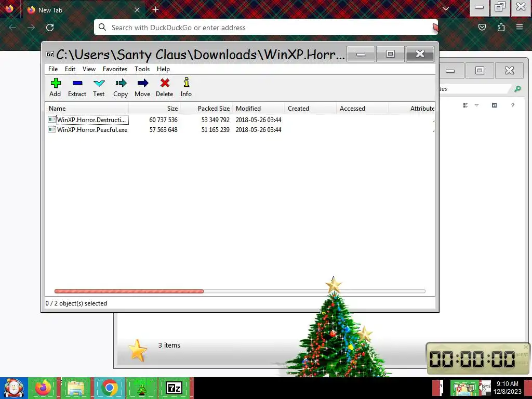Open Firefox from the taskbar
The image size is (532, 399).
[43, 388]
